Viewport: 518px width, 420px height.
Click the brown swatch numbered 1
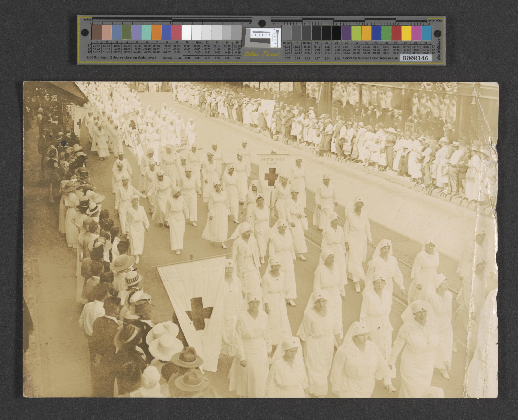click(x=97, y=32)
